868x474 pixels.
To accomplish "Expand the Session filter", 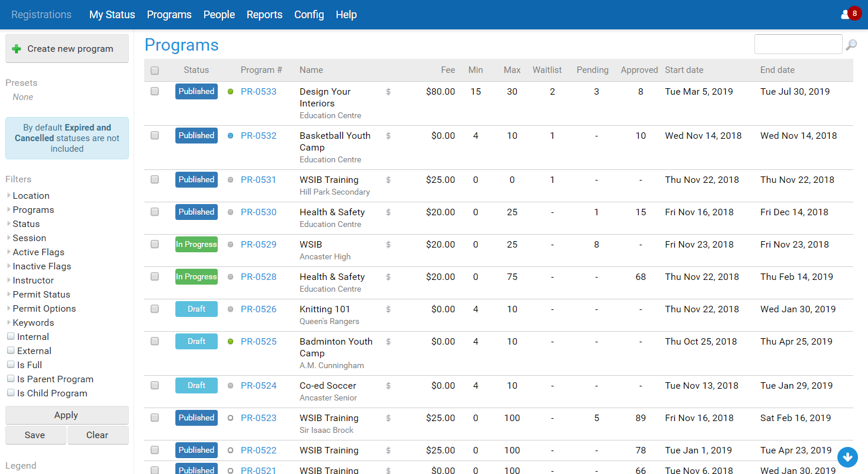I will pyautogui.click(x=26, y=238).
